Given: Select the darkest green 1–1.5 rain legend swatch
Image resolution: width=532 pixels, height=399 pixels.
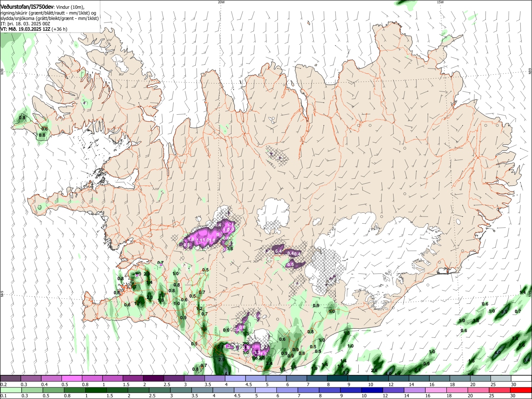Looking at the screenshot, I should 96,390.
